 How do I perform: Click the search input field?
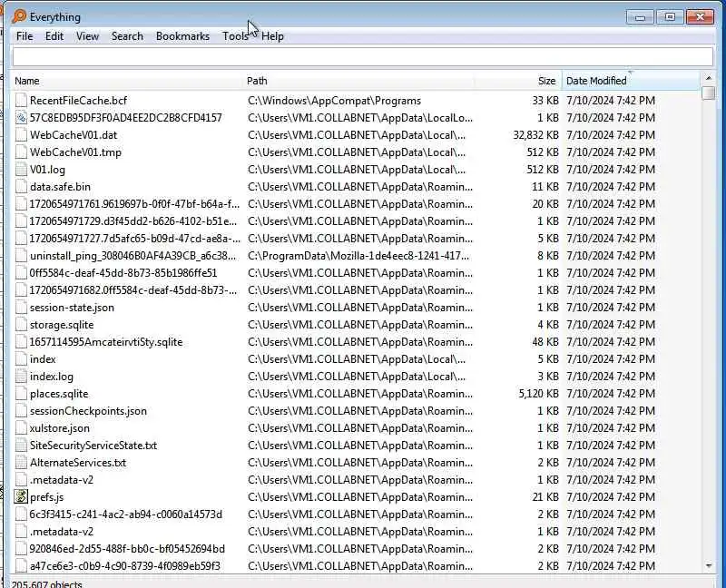click(x=362, y=56)
